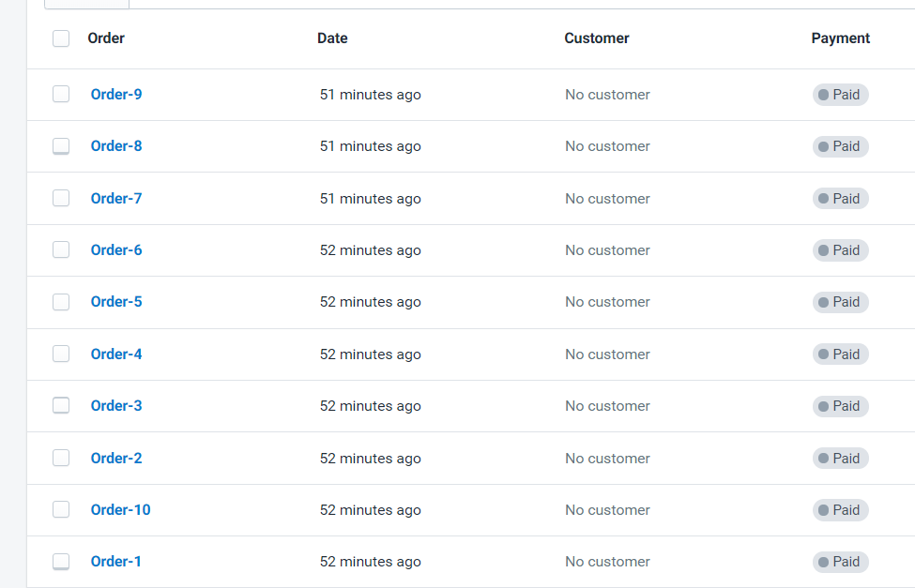Open the Order-9 link
The height and width of the screenshot is (588, 915).
[x=116, y=94]
